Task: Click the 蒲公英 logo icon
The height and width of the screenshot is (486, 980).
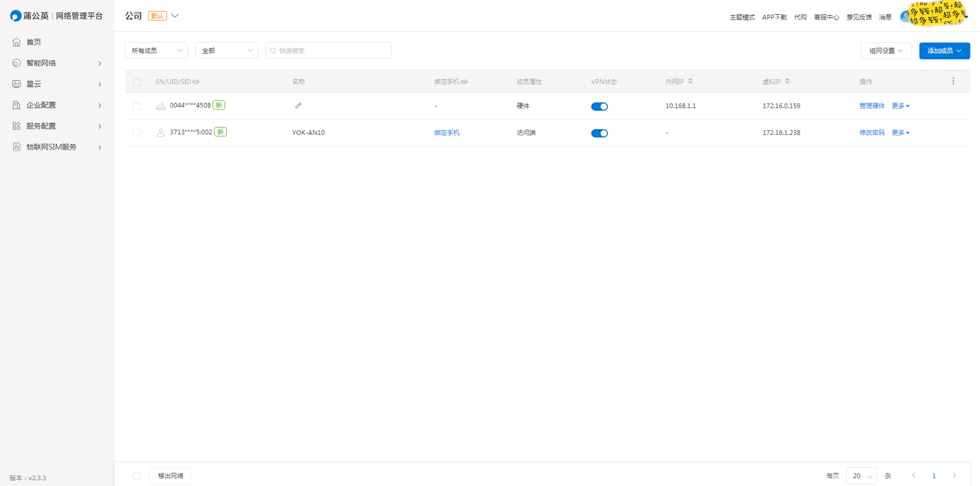Action: pyautogui.click(x=16, y=16)
